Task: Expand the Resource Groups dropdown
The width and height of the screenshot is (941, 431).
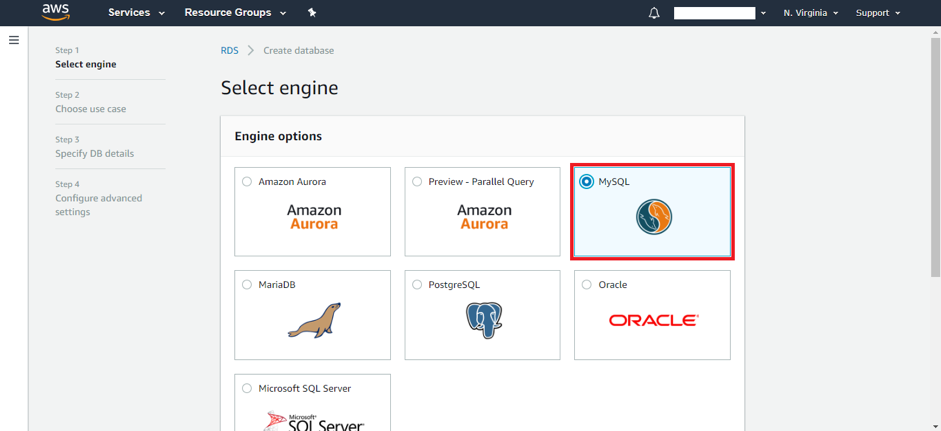Action: click(x=235, y=13)
